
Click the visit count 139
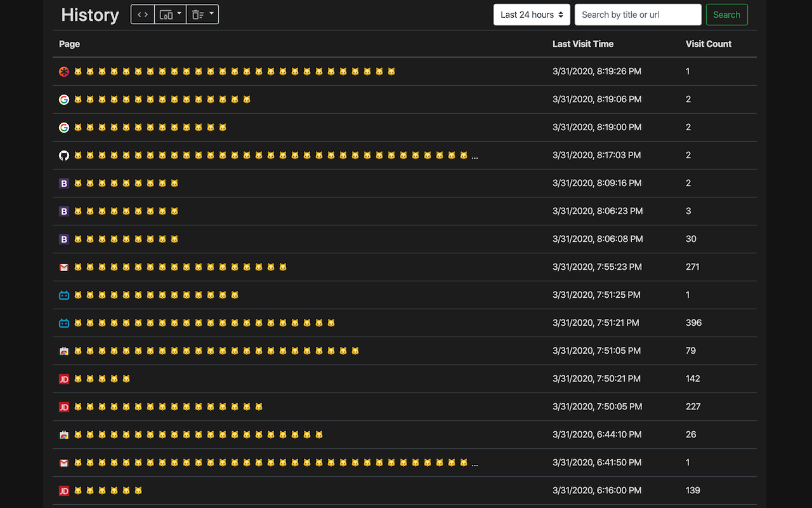click(693, 491)
